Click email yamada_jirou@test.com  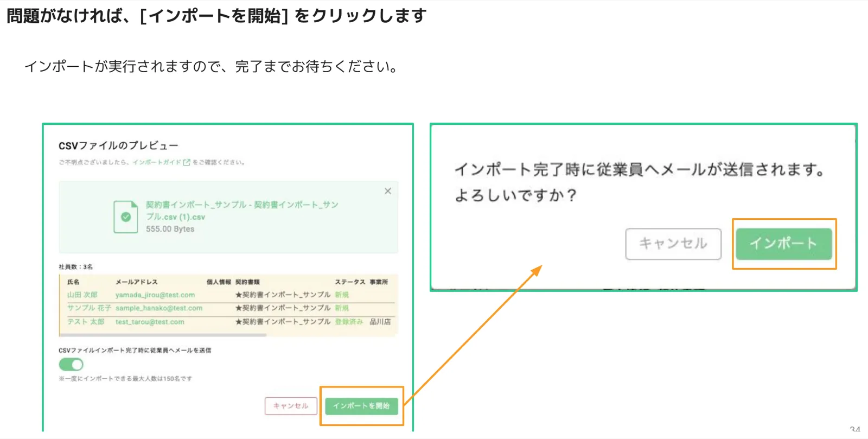click(155, 295)
